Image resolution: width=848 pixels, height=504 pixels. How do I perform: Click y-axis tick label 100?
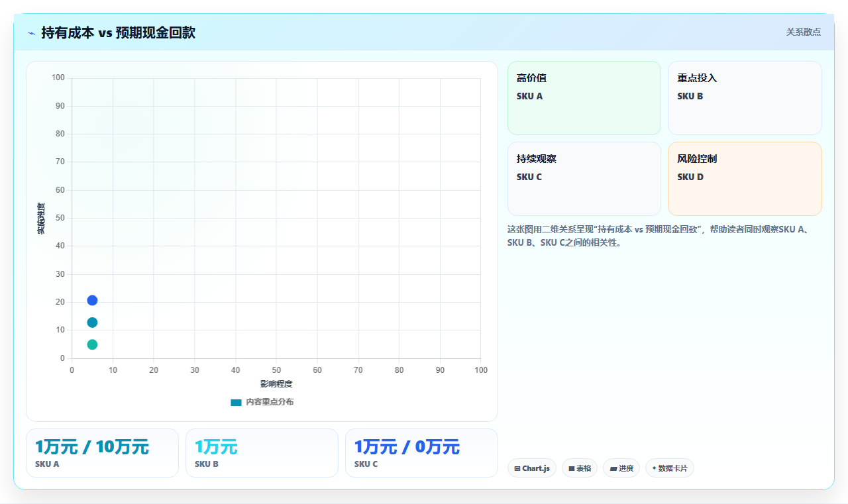pyautogui.click(x=58, y=77)
